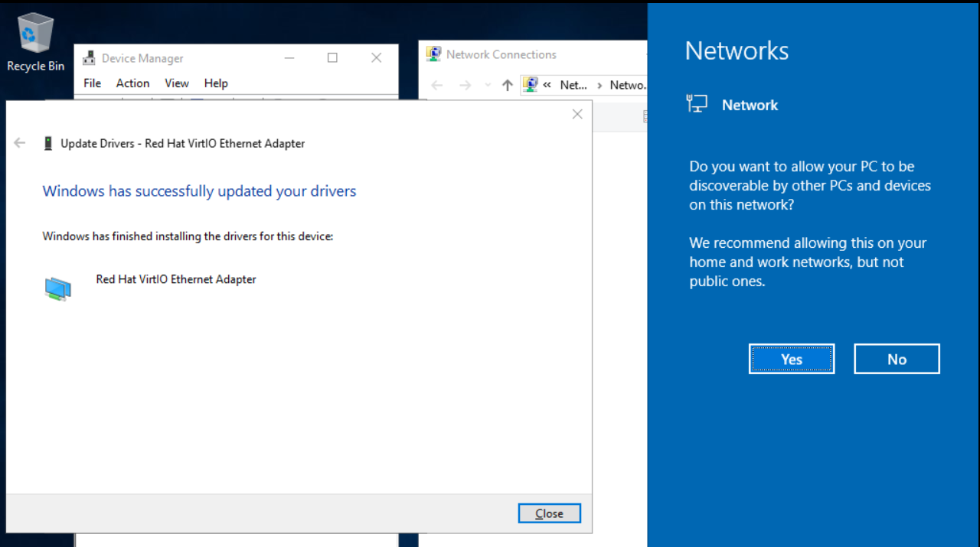Click Yes to allow network discovery

pyautogui.click(x=791, y=359)
